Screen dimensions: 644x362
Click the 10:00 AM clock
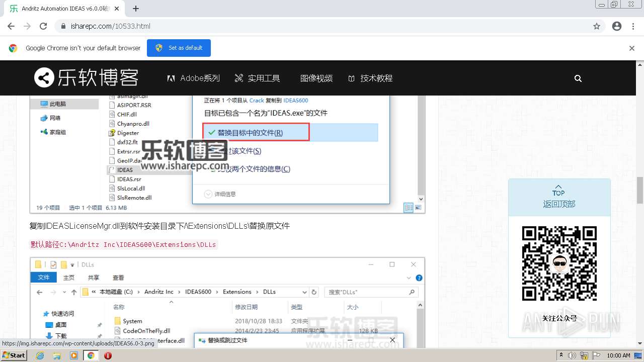pyautogui.click(x=618, y=355)
